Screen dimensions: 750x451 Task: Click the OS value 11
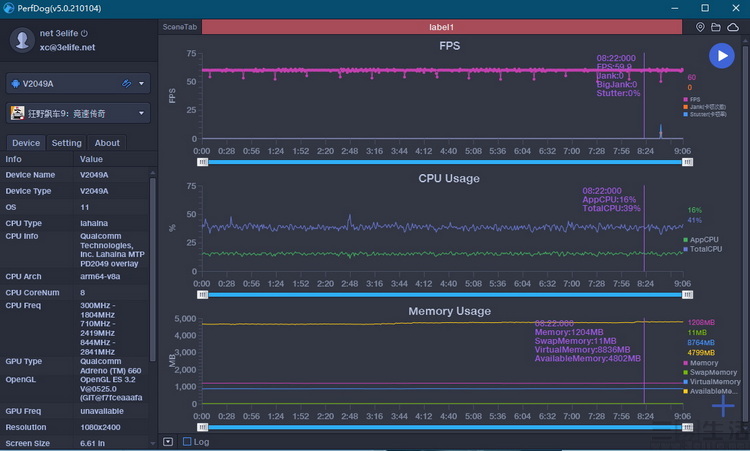[85, 207]
